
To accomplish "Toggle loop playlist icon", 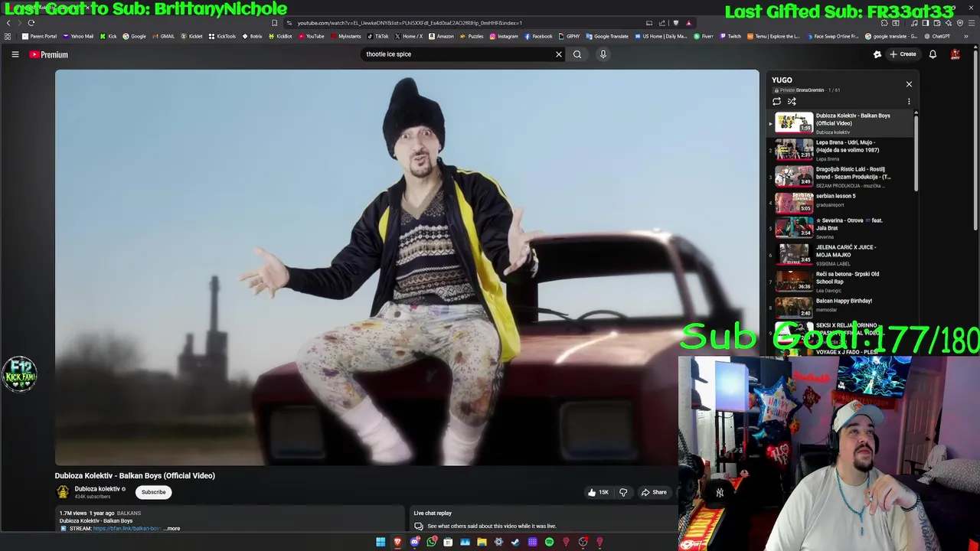I will click(x=776, y=101).
